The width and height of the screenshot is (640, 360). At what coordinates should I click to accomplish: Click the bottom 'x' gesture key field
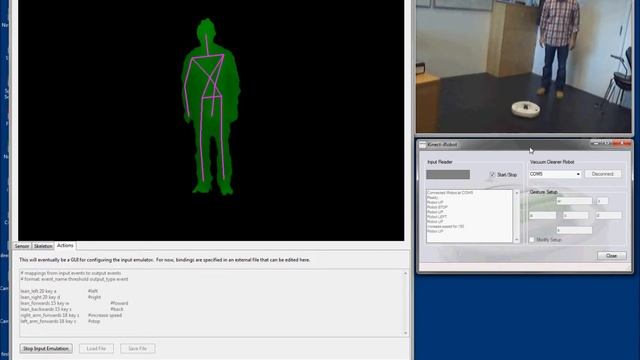click(574, 230)
